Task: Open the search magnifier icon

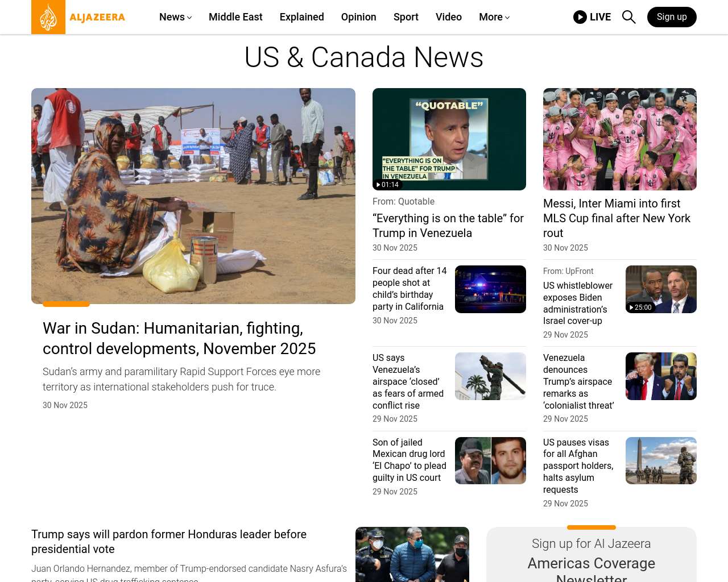Action: [628, 17]
